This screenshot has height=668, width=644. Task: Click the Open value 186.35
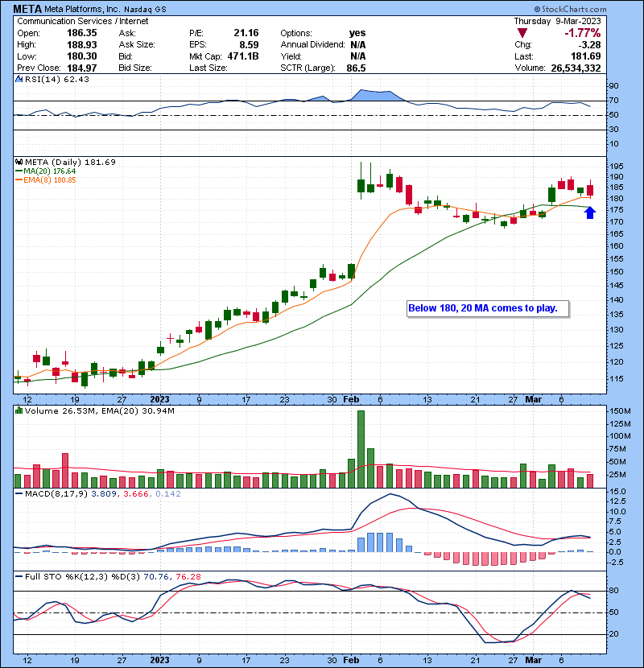pyautogui.click(x=82, y=33)
